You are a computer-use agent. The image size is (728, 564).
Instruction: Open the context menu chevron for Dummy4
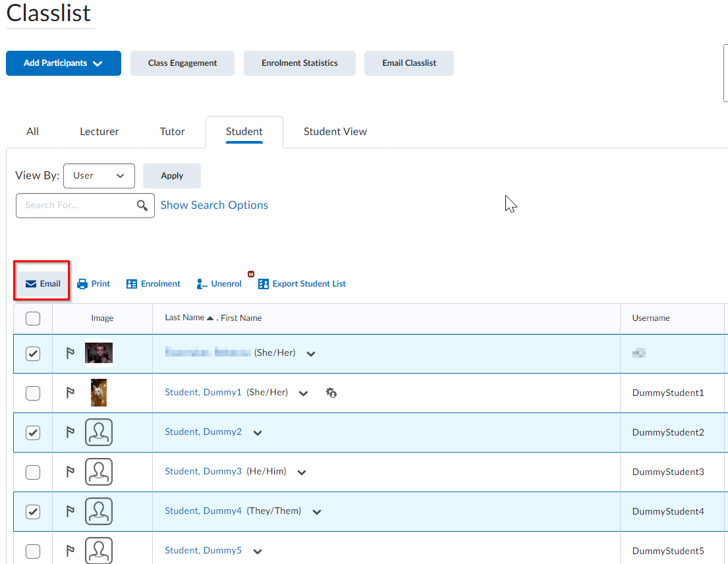[317, 511]
